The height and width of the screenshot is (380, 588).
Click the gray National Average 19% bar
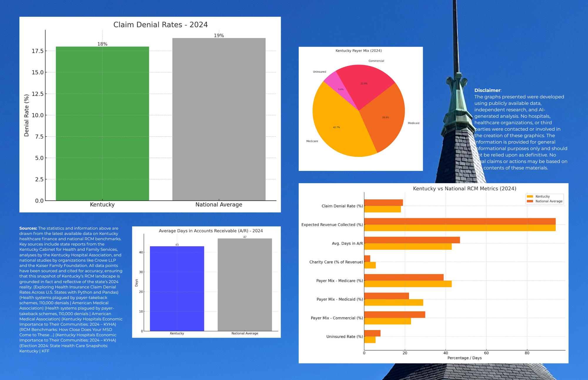pos(219,119)
